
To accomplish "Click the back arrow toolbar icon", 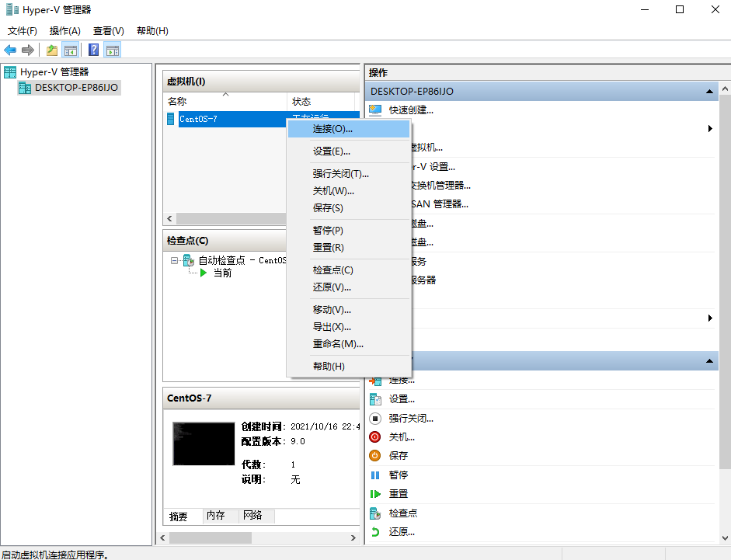I will tap(10, 50).
